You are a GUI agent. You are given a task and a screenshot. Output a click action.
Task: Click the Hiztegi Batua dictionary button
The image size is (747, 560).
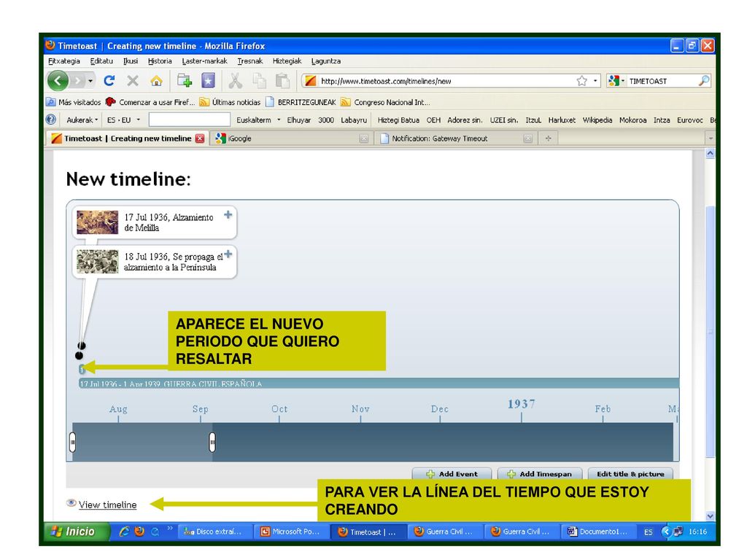tap(398, 120)
